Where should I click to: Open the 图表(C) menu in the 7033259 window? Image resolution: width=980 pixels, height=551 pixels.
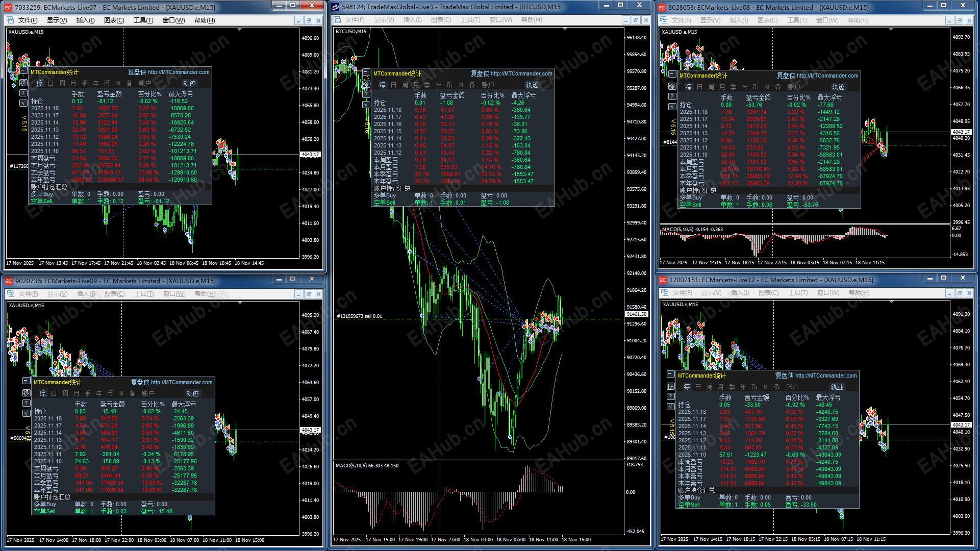click(114, 20)
